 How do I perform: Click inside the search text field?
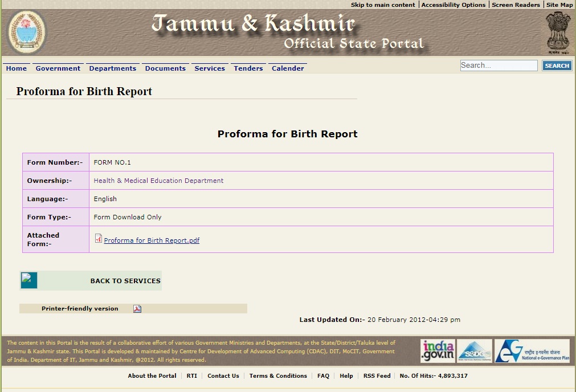coord(498,65)
